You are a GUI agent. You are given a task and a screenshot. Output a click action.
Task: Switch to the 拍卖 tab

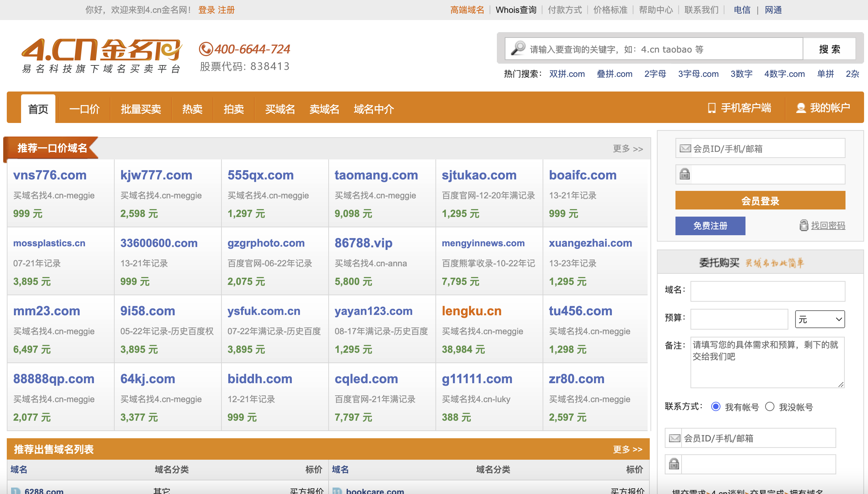pos(233,109)
